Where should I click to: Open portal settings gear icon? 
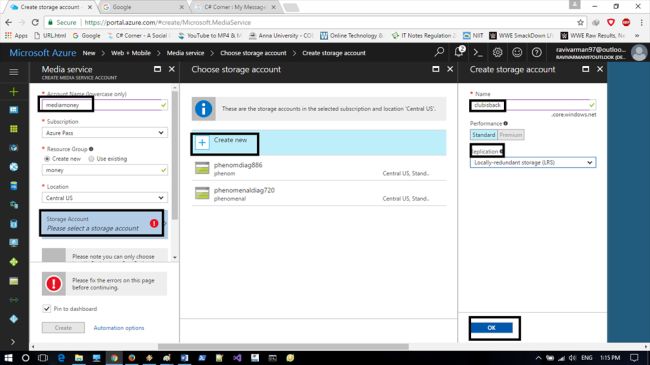[497, 52]
